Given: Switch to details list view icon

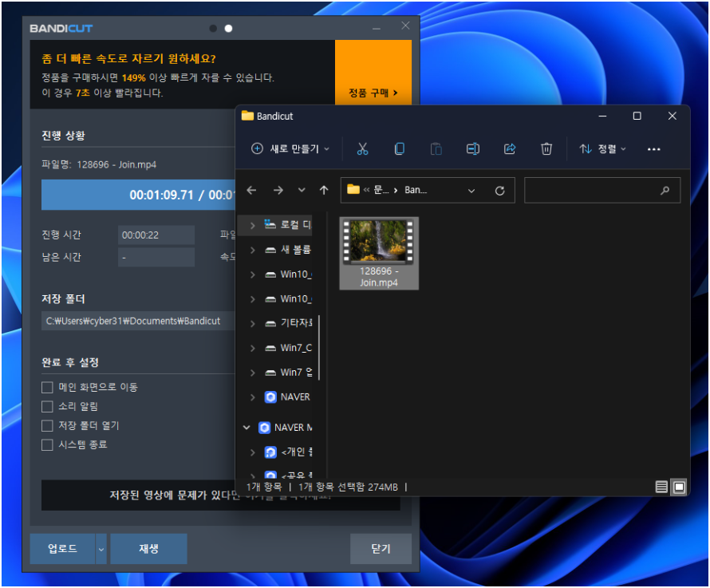Looking at the screenshot, I should [661, 487].
